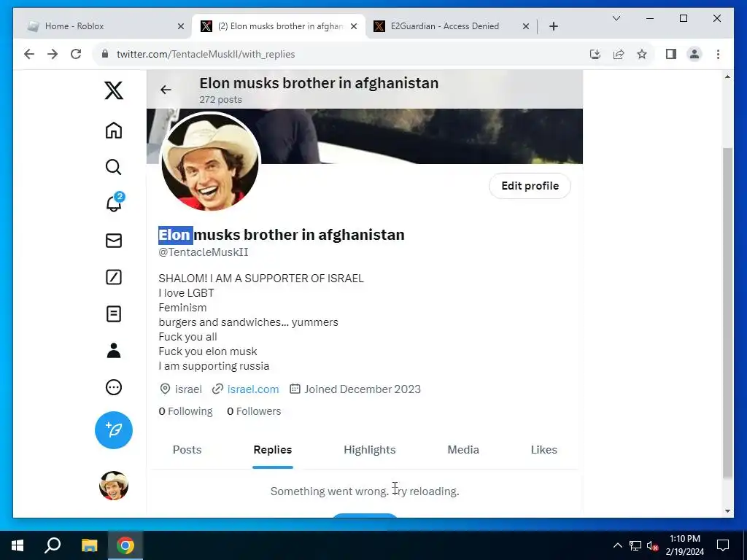747x560 pixels.
Task: Switch to the Highlights tab
Action: click(370, 449)
